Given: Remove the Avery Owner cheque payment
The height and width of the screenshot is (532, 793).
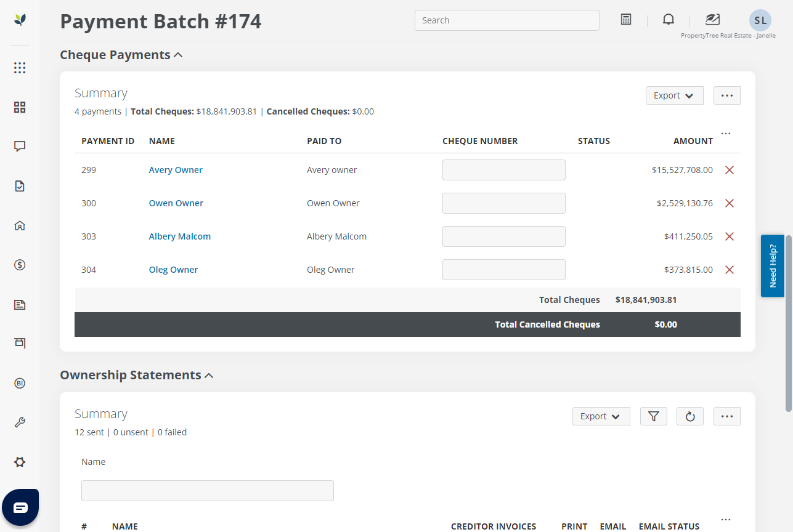Looking at the screenshot, I should (730, 170).
